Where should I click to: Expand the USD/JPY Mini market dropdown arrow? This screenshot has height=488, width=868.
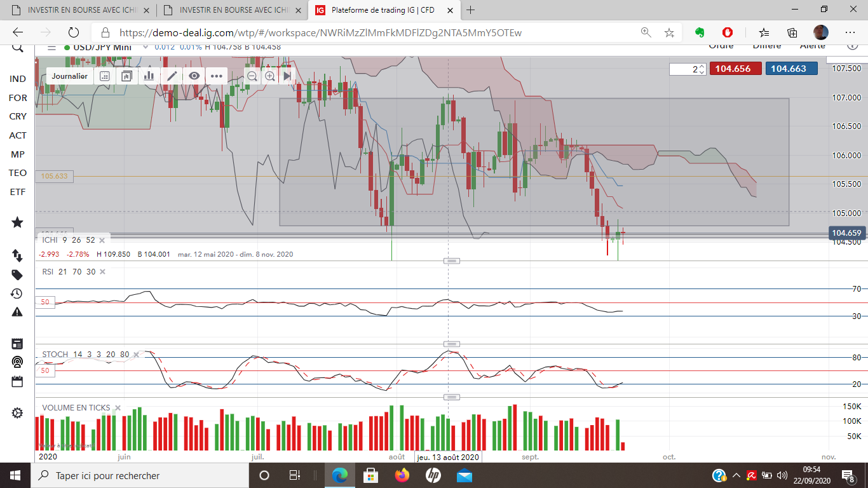tap(146, 47)
